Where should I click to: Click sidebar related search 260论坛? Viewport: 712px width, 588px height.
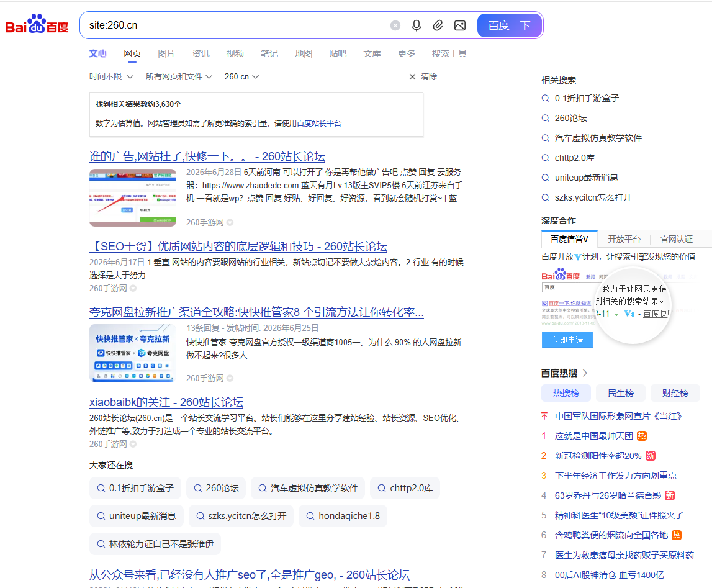point(571,118)
